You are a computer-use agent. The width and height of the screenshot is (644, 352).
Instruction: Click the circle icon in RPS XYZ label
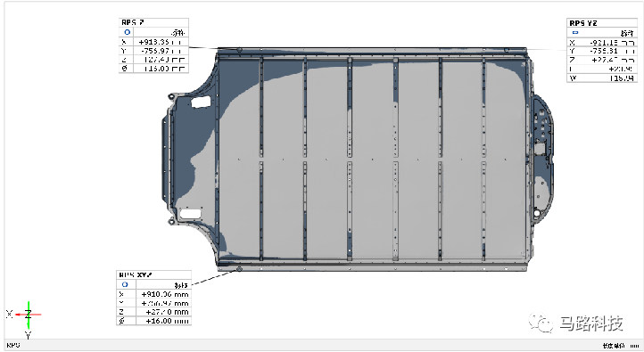click(x=125, y=284)
